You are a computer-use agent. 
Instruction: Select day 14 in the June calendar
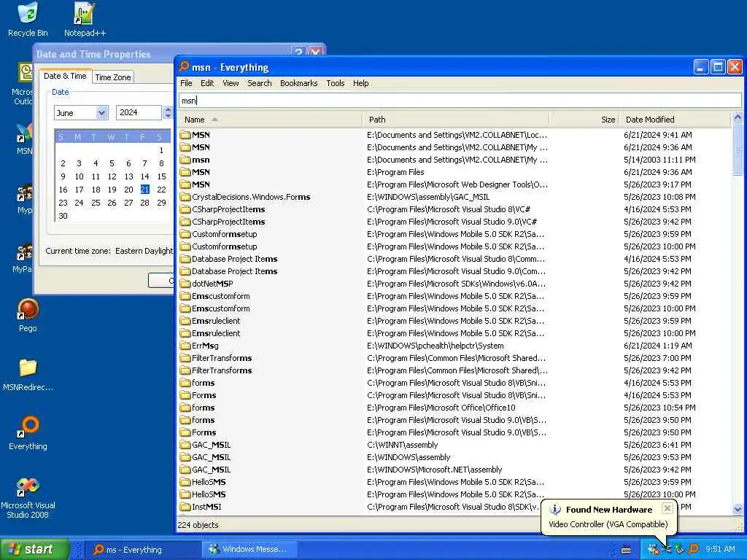[x=145, y=176]
